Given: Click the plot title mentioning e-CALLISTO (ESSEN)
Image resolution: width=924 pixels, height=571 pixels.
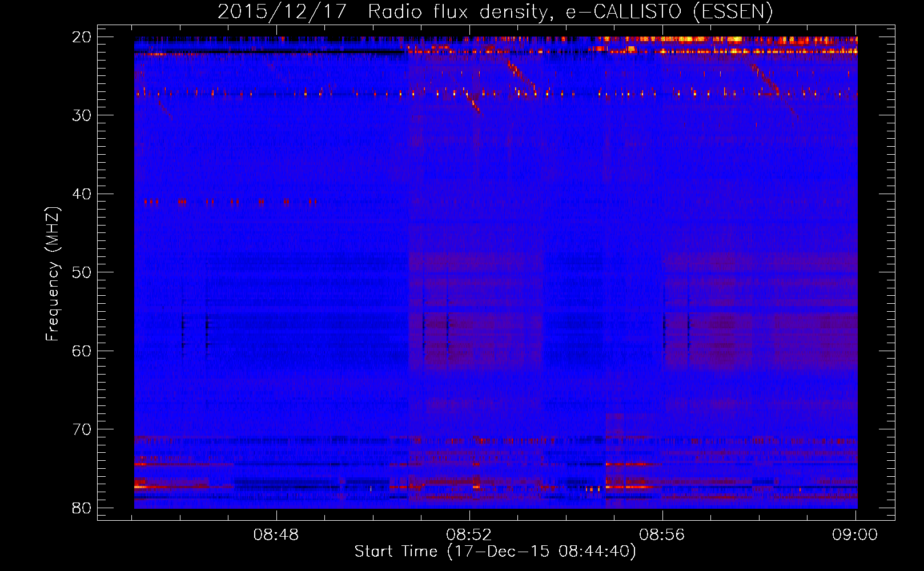Looking at the screenshot, I should 495,11.
